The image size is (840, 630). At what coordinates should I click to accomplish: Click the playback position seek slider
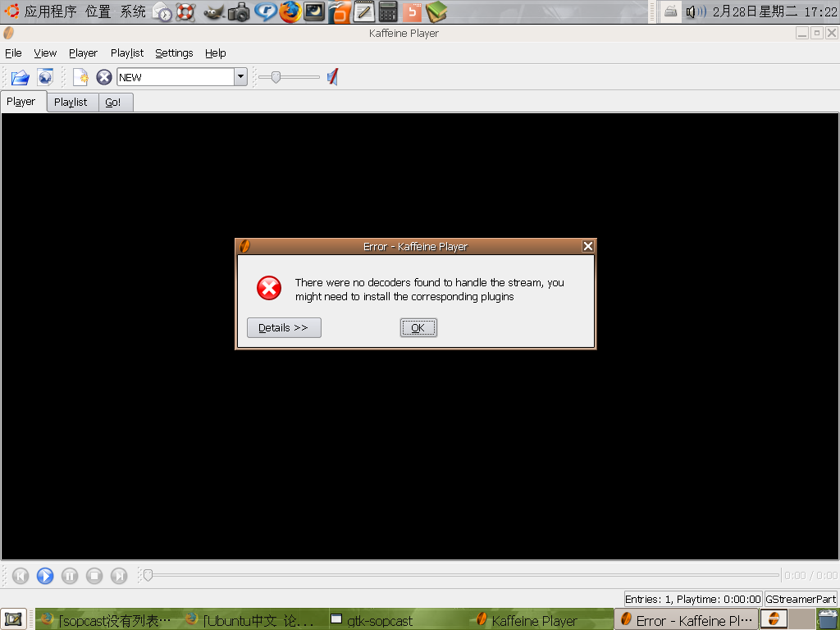pos(461,575)
